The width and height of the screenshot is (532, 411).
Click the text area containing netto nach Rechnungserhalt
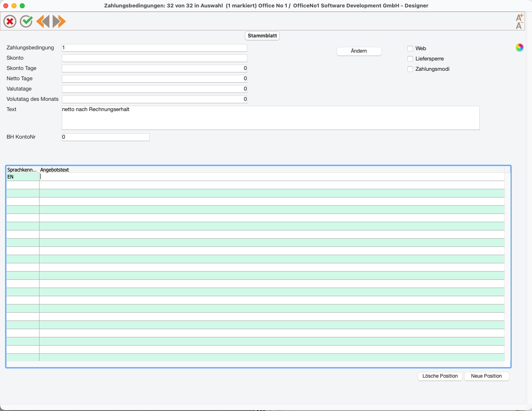click(x=271, y=118)
